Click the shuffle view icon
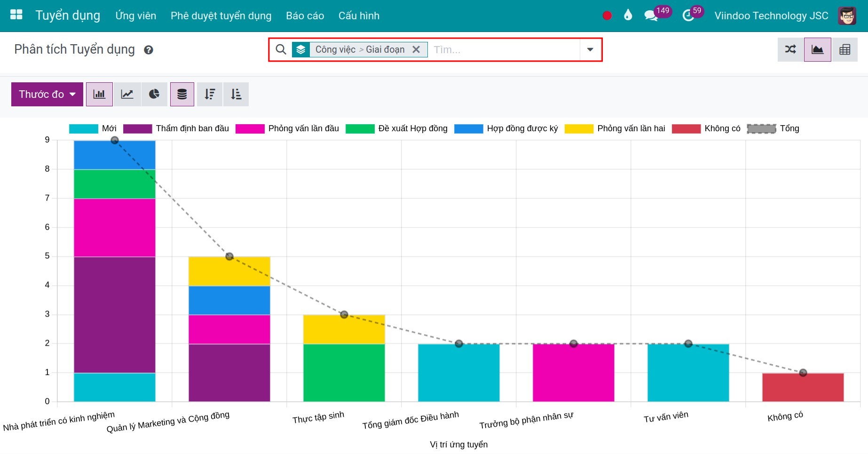868x454 pixels. click(x=791, y=49)
